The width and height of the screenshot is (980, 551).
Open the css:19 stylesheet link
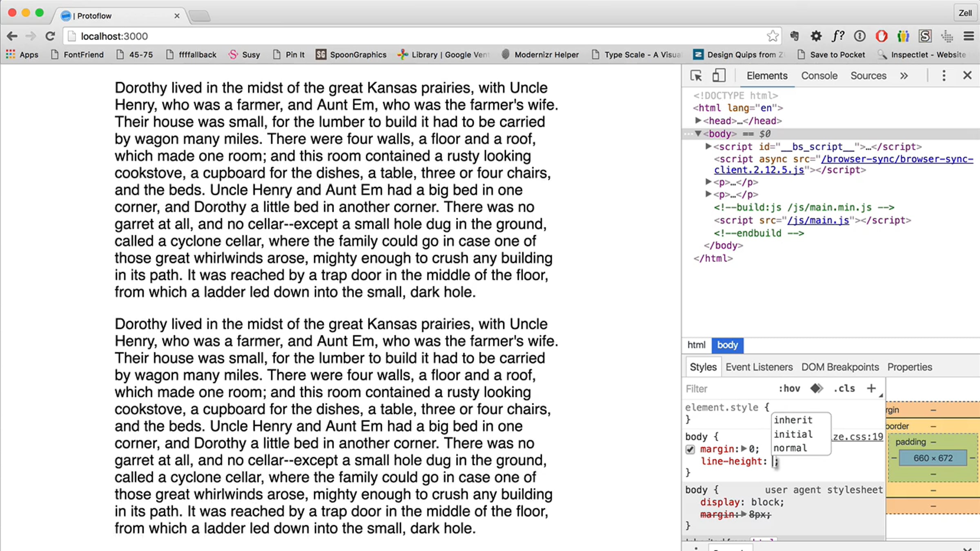click(x=857, y=437)
